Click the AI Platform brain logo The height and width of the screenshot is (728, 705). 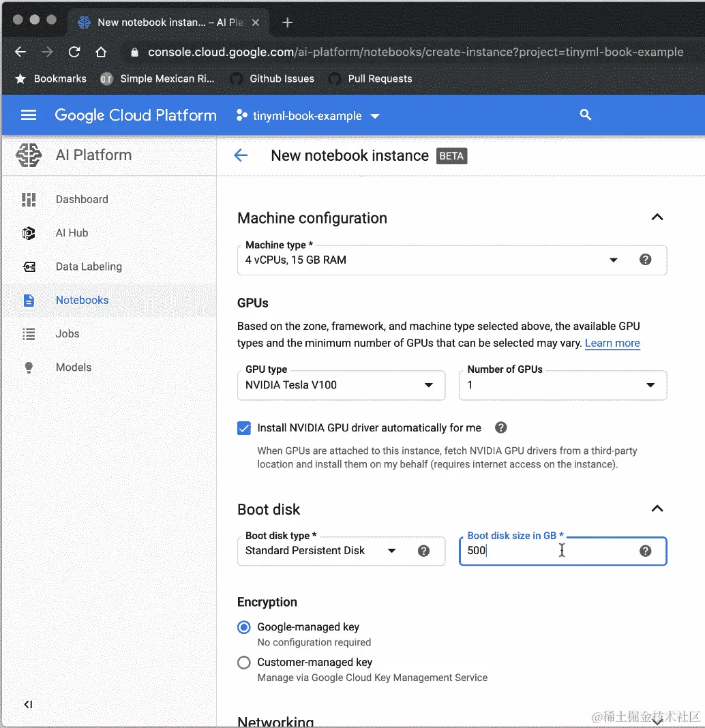[29, 155]
